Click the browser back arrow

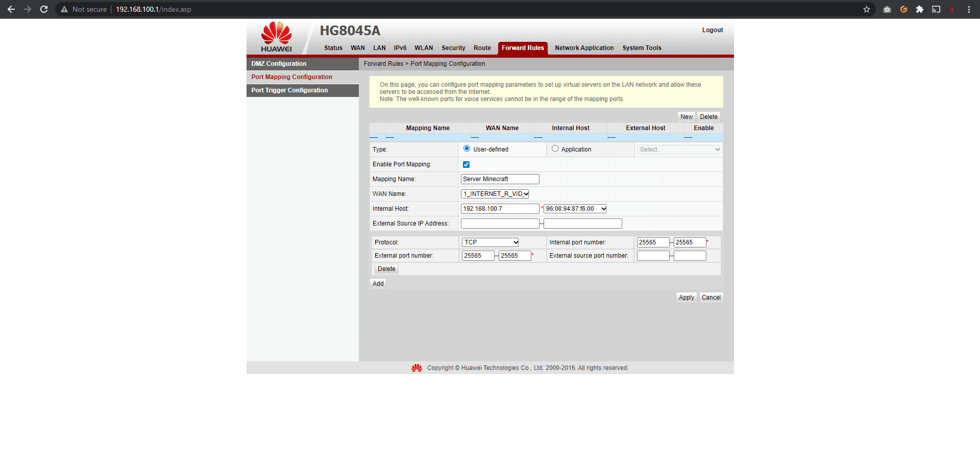(11, 9)
